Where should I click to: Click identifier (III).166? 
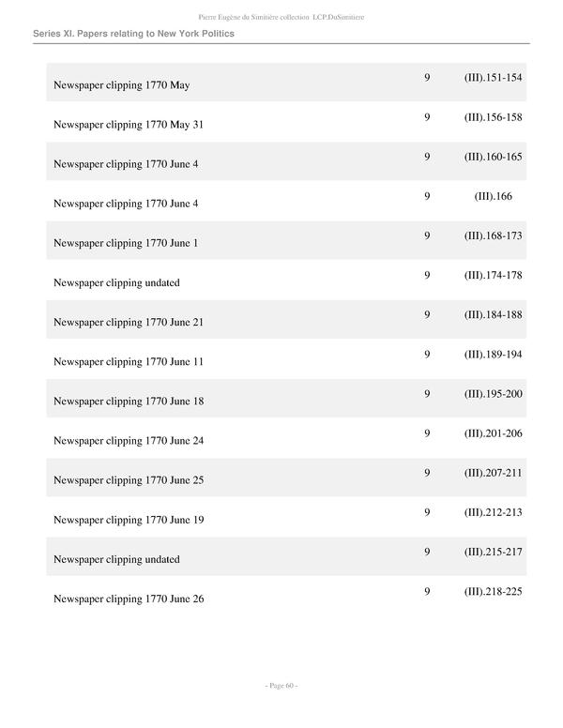coord(493,196)
